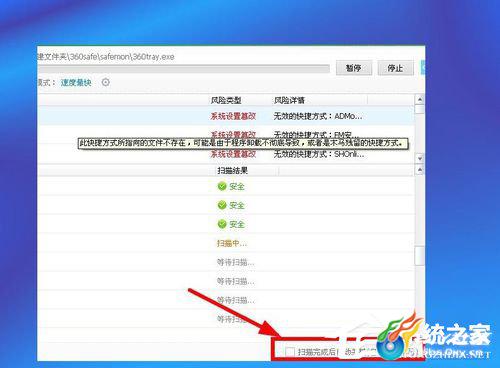Click the down arrow of risk list scrollbar

(420, 158)
